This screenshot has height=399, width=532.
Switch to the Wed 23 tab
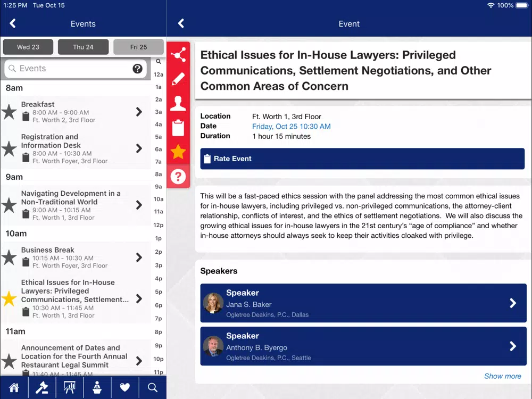point(28,47)
